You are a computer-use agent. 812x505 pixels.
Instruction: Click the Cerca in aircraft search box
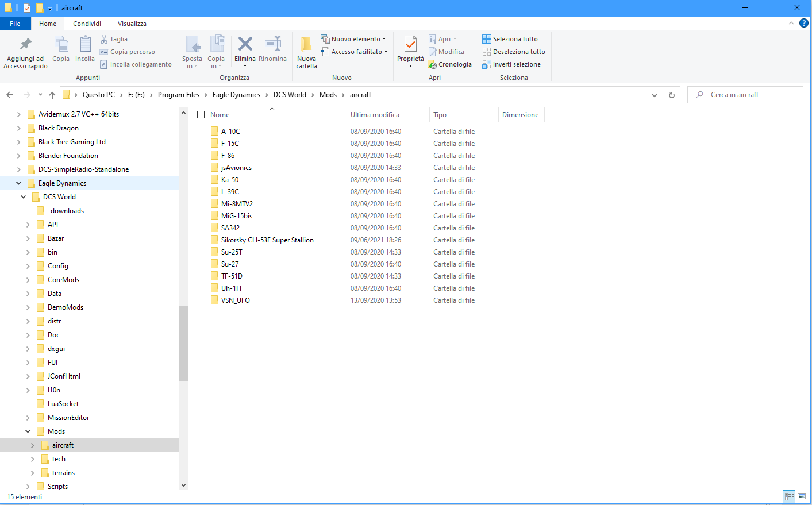click(745, 95)
